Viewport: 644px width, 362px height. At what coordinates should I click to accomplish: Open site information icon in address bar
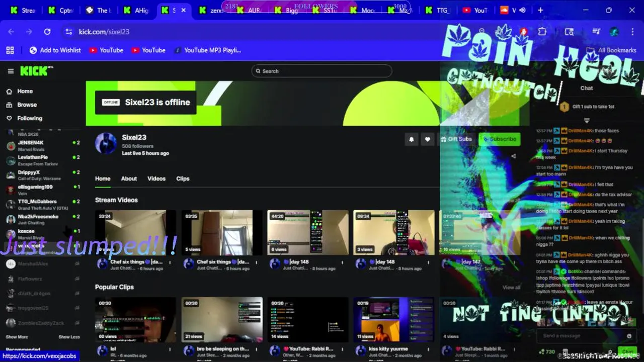69,32
